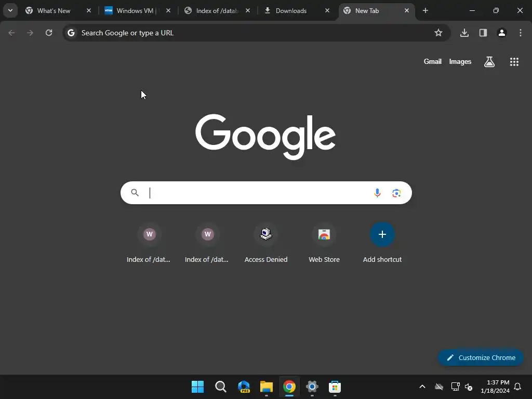
Task: Search by image with Lens icon
Action: [x=396, y=193]
